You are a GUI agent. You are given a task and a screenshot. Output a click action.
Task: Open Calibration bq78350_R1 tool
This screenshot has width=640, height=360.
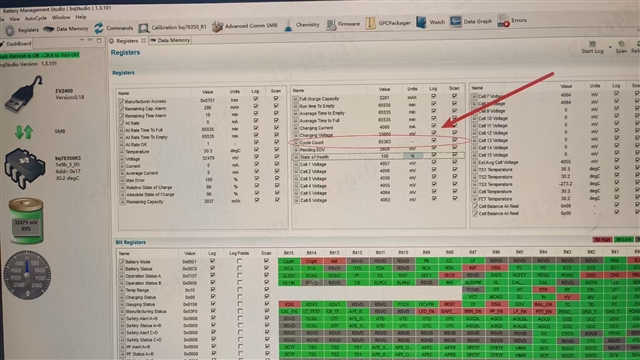(x=143, y=28)
